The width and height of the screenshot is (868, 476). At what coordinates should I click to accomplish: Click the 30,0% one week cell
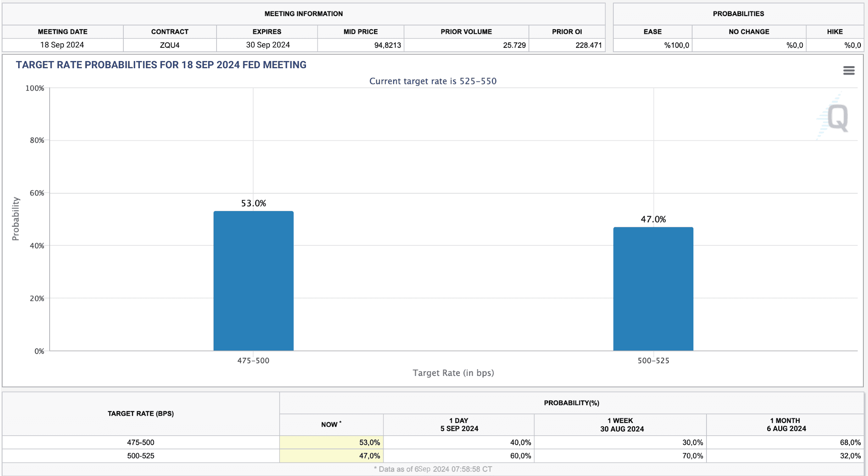pyautogui.click(x=620, y=443)
